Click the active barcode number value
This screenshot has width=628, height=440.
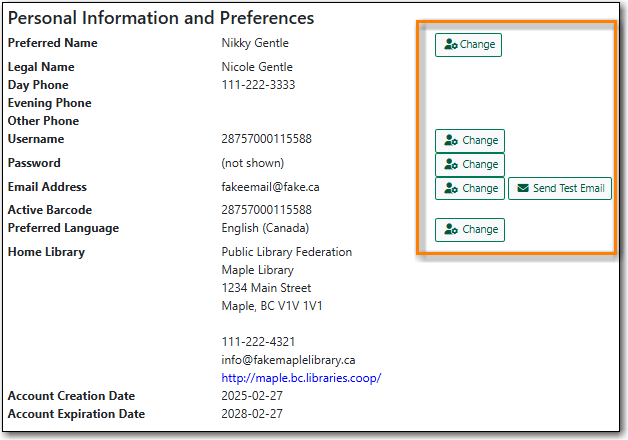pos(266,210)
